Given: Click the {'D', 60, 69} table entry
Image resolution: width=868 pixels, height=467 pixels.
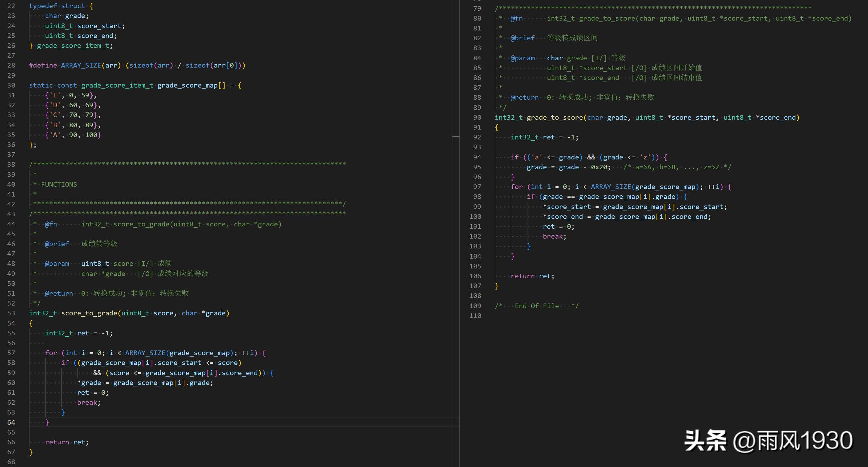Looking at the screenshot, I should click(x=73, y=105).
